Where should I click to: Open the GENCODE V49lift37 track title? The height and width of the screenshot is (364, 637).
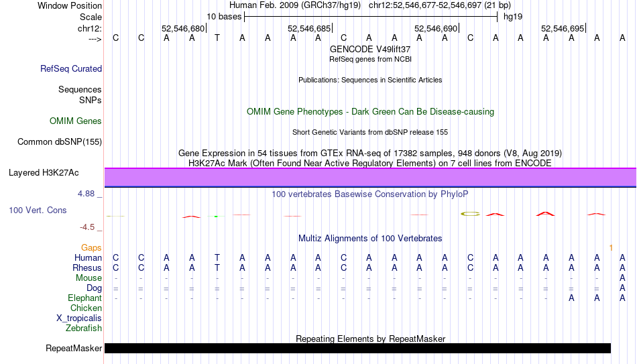(x=370, y=49)
